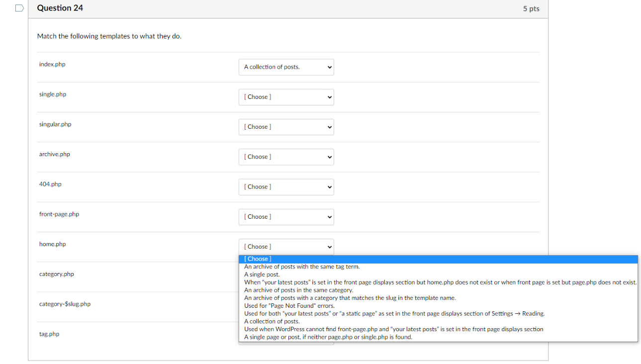
Task: Click the '404.php' template label
Action: 50,184
